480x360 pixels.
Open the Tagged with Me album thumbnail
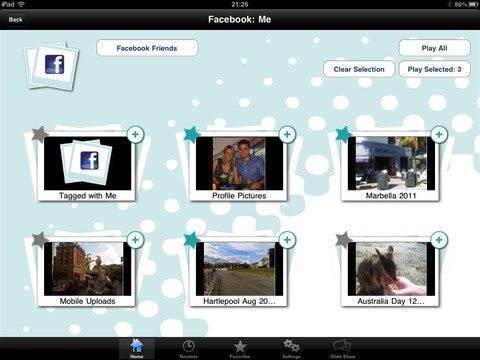click(88, 163)
